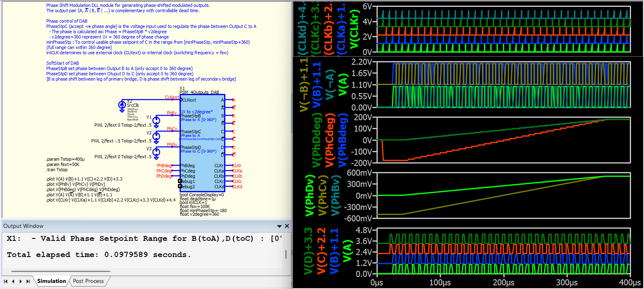Open the Output Window options dropdown arrow

point(279,226)
